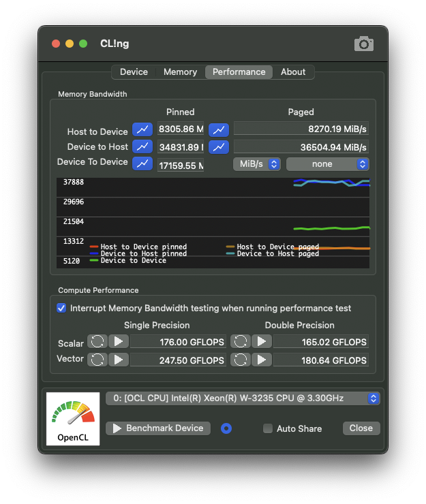Run Vector Double Precision test play button
The height and width of the screenshot is (504, 426).
tap(262, 359)
